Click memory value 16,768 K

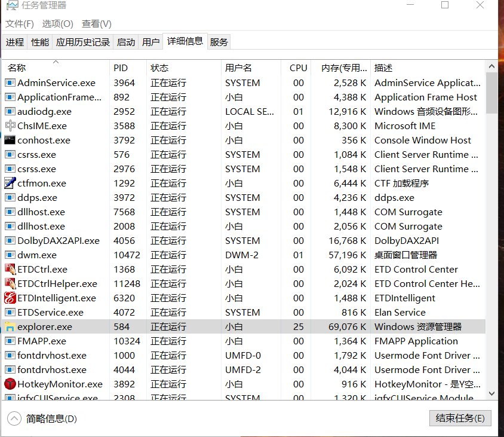(x=347, y=241)
